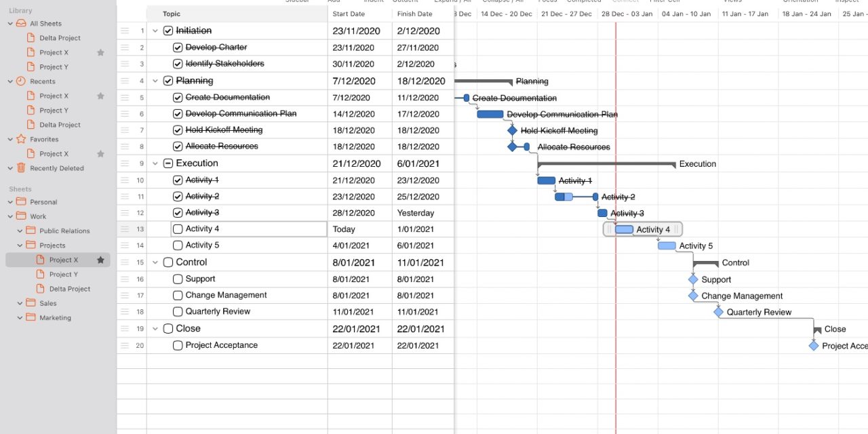The height and width of the screenshot is (434, 868).
Task: Select the Marketing folder in sidebar
Action: [x=54, y=317]
